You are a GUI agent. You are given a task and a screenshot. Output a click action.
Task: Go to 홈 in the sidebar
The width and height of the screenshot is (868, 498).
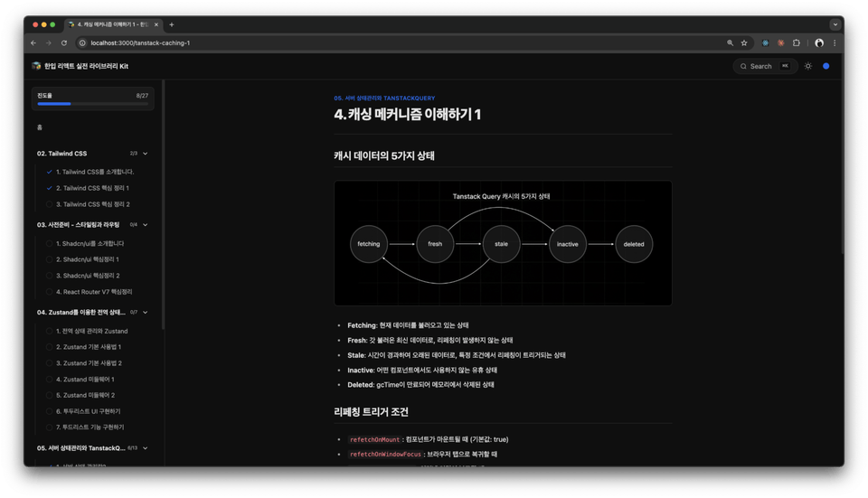(39, 127)
